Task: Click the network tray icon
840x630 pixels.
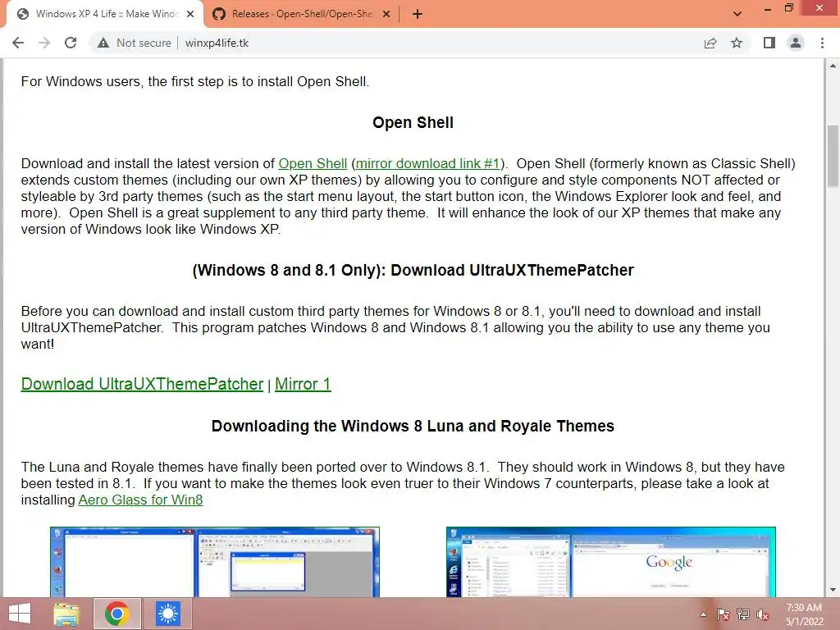Action: [743, 614]
